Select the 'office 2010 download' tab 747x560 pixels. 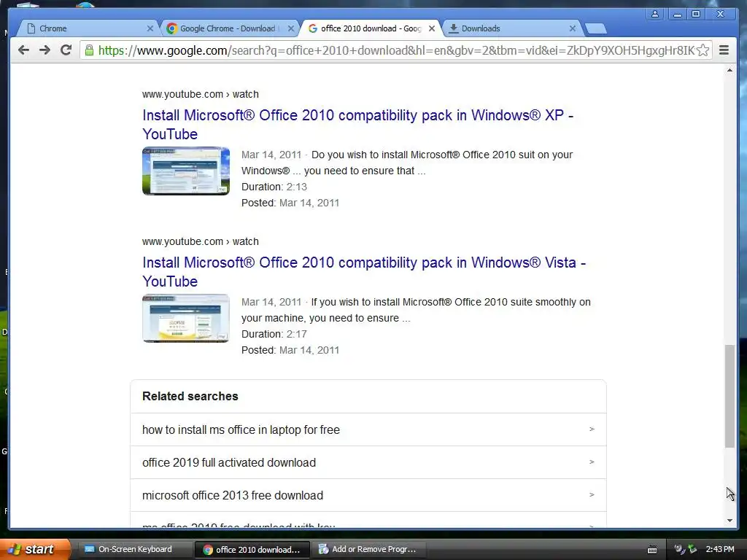click(371, 28)
